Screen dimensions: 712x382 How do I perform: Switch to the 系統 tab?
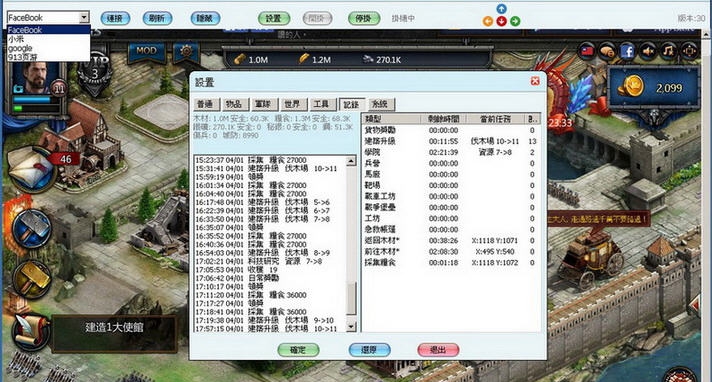pyautogui.click(x=380, y=104)
